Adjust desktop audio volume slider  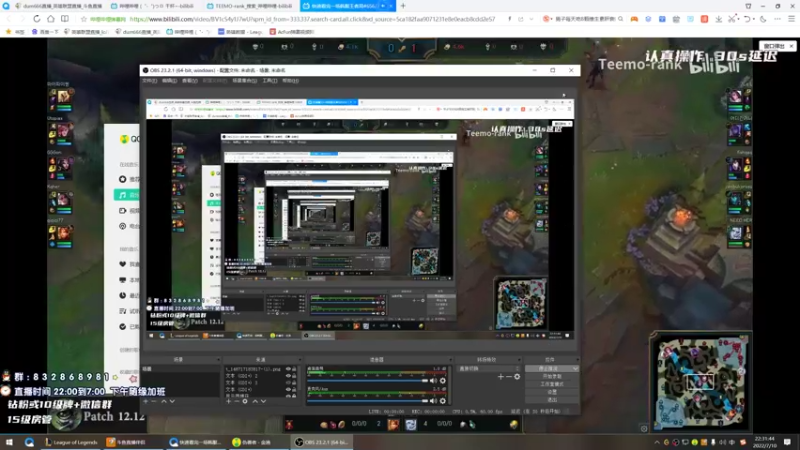367,381
